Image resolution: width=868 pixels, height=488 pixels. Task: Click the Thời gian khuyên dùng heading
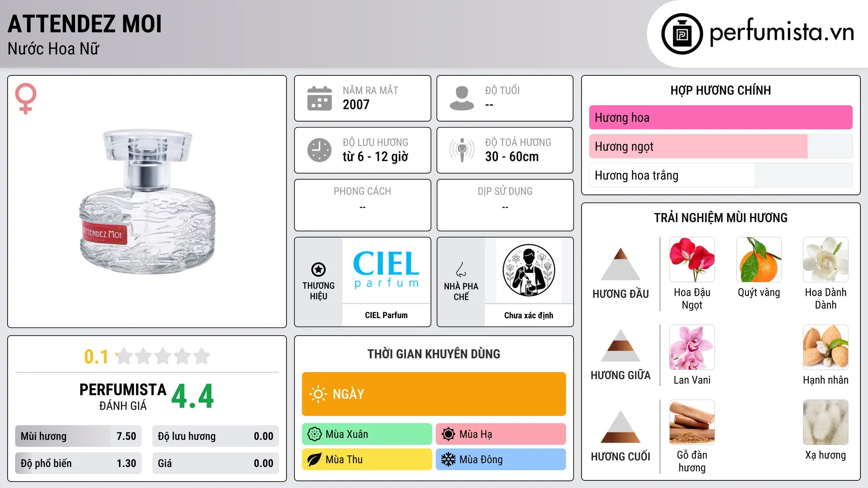[x=434, y=354]
